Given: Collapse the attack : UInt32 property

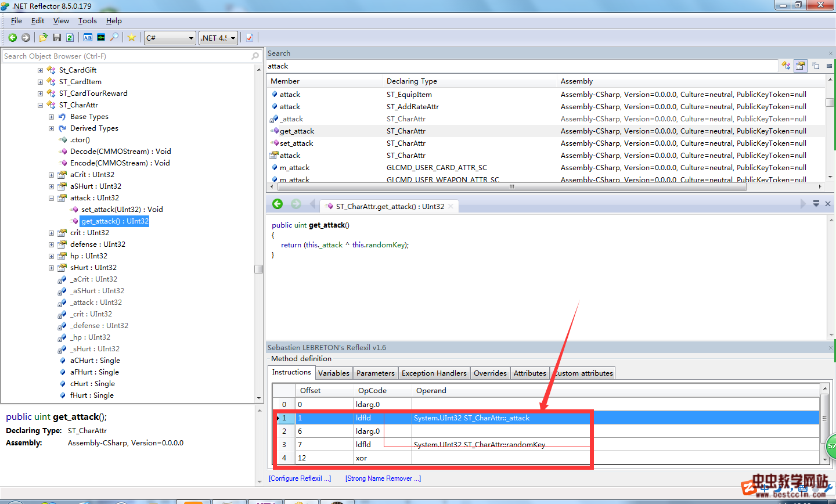Looking at the screenshot, I should [51, 198].
